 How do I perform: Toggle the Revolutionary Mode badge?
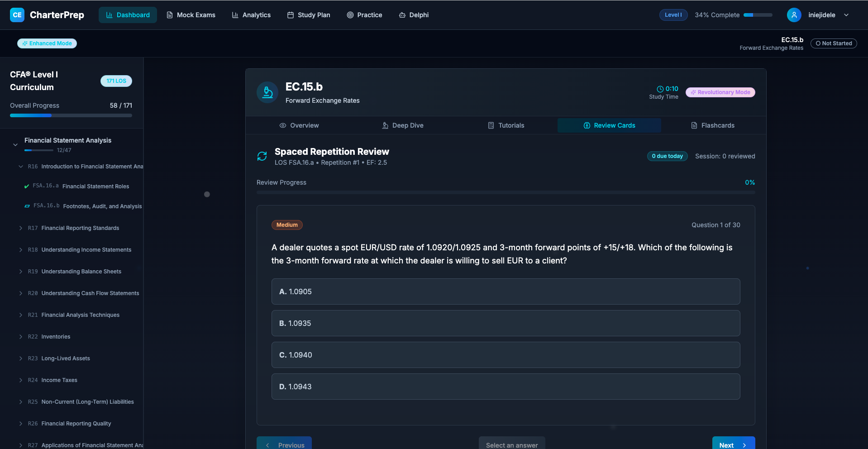(x=720, y=92)
